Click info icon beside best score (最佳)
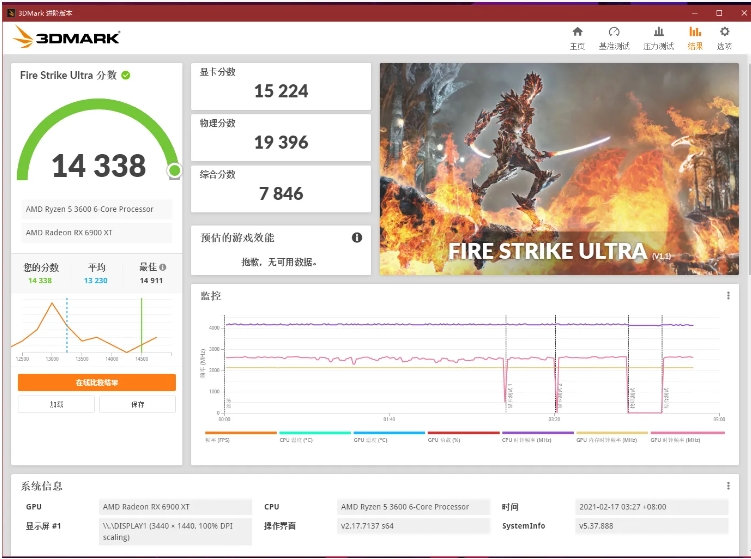The image size is (751, 559). tap(163, 268)
